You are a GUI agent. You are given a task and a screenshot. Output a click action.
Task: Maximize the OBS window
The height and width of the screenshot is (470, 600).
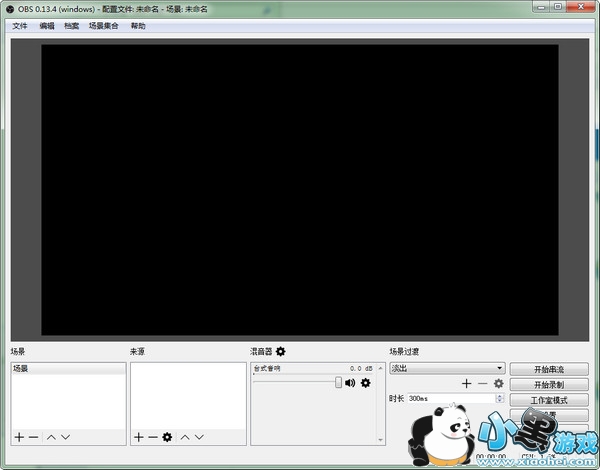(558, 7)
